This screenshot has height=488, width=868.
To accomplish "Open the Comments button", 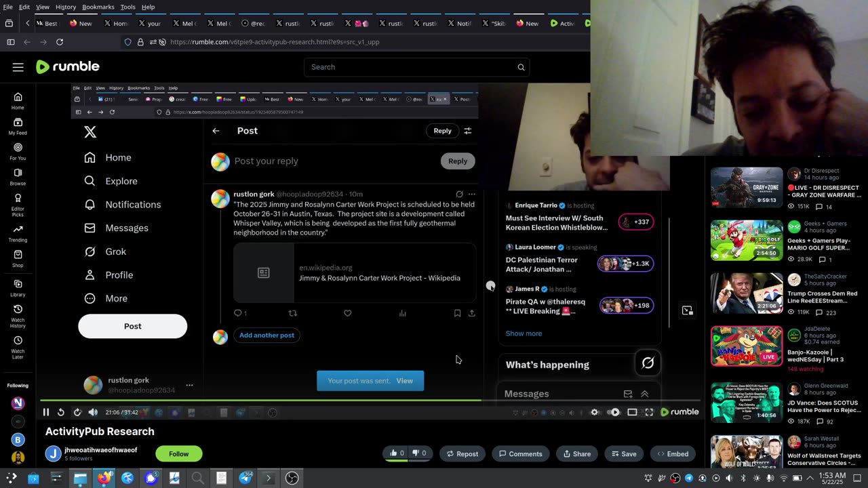I will (x=521, y=454).
